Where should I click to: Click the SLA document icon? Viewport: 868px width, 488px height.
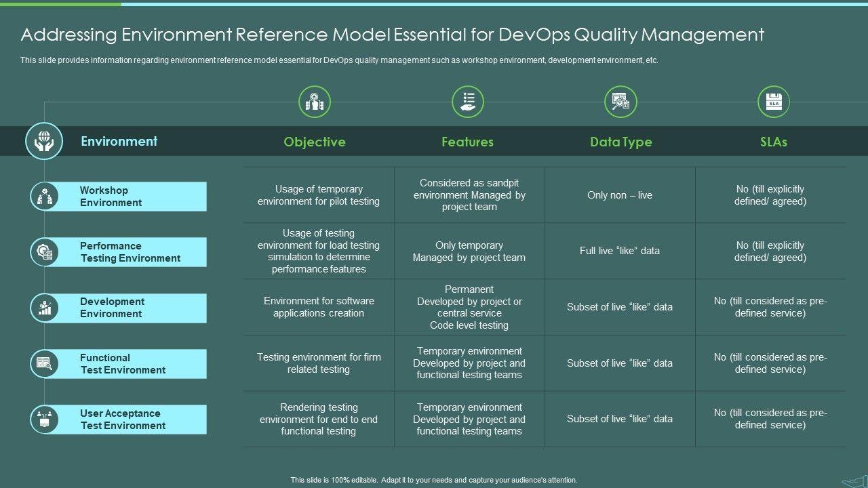tap(774, 102)
